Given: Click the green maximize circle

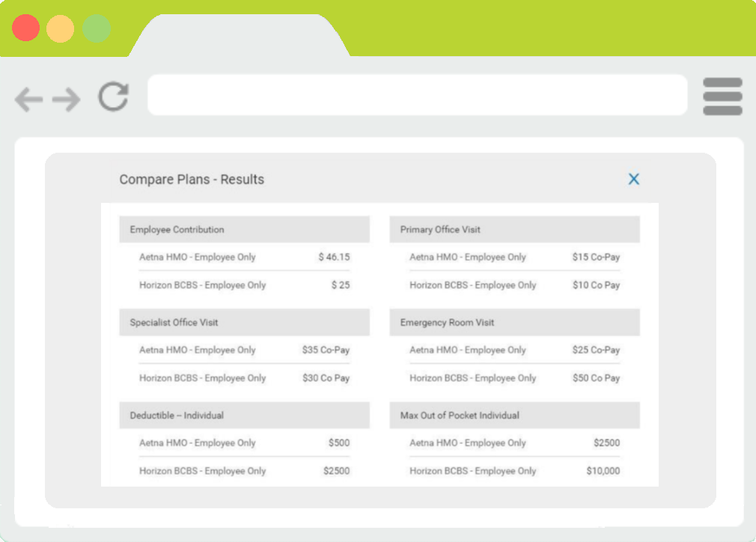Looking at the screenshot, I should pos(97,28).
